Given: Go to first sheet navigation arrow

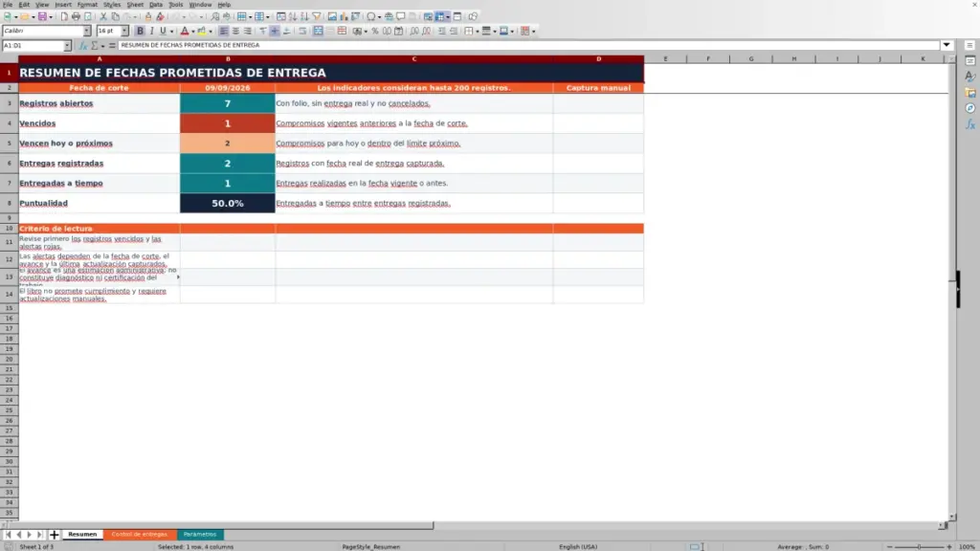Looking at the screenshot, I should click(x=8, y=535).
